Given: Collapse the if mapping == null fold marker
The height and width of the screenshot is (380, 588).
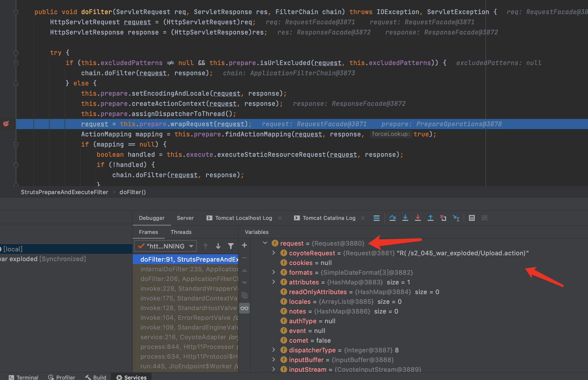Looking at the screenshot, I should pyautogui.click(x=16, y=144).
